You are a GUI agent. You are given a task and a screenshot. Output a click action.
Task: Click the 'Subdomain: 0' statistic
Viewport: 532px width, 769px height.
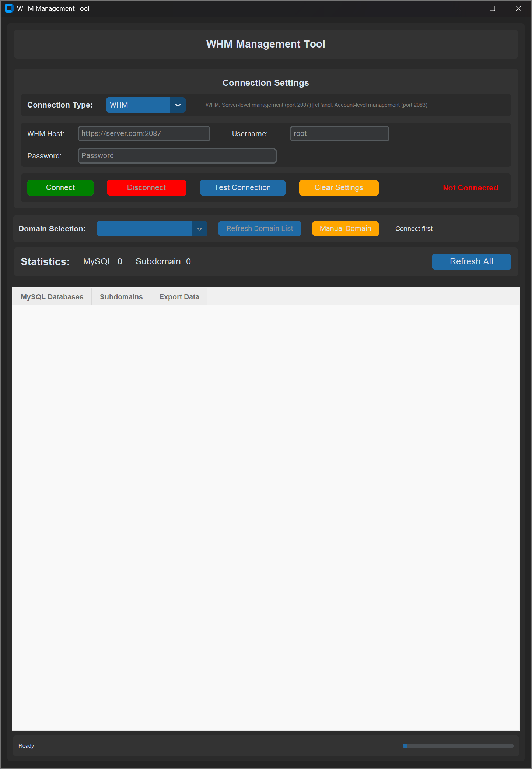tap(163, 261)
